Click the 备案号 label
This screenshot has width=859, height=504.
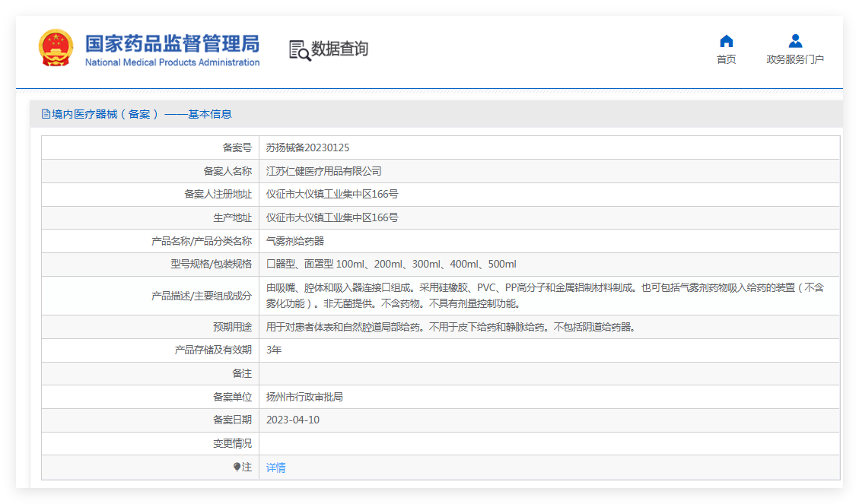pyautogui.click(x=237, y=147)
